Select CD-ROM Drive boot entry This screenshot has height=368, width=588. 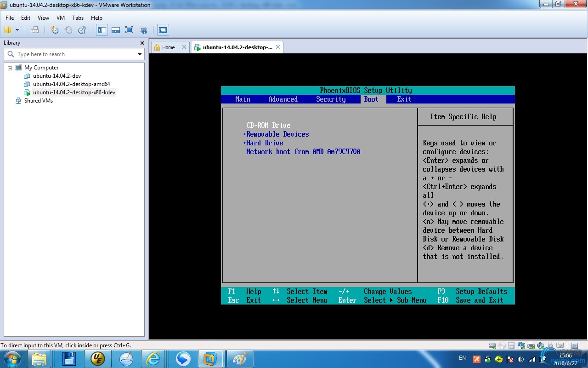(x=268, y=126)
